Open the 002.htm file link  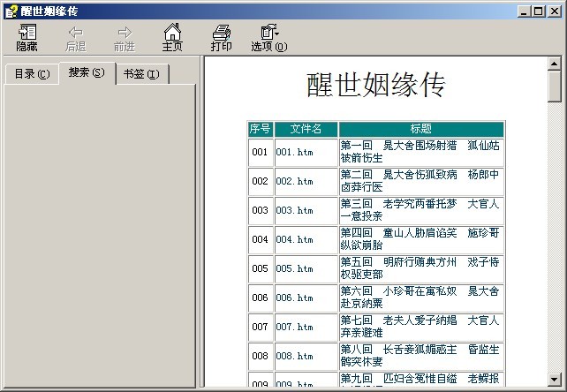[x=294, y=181]
